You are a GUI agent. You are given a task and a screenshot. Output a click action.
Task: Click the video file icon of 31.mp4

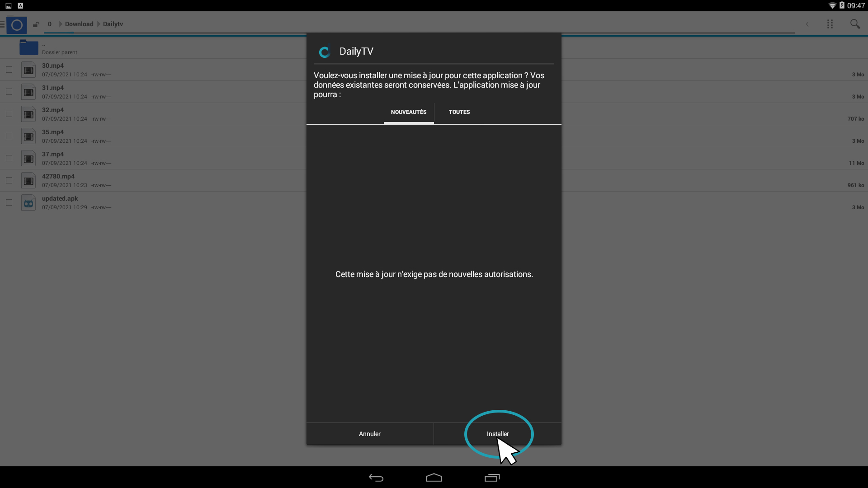(x=28, y=92)
